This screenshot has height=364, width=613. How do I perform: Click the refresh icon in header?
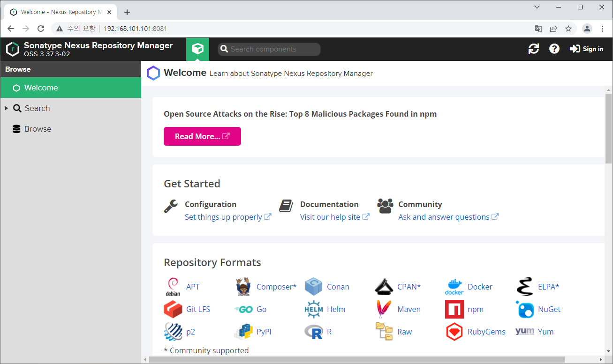coord(534,49)
